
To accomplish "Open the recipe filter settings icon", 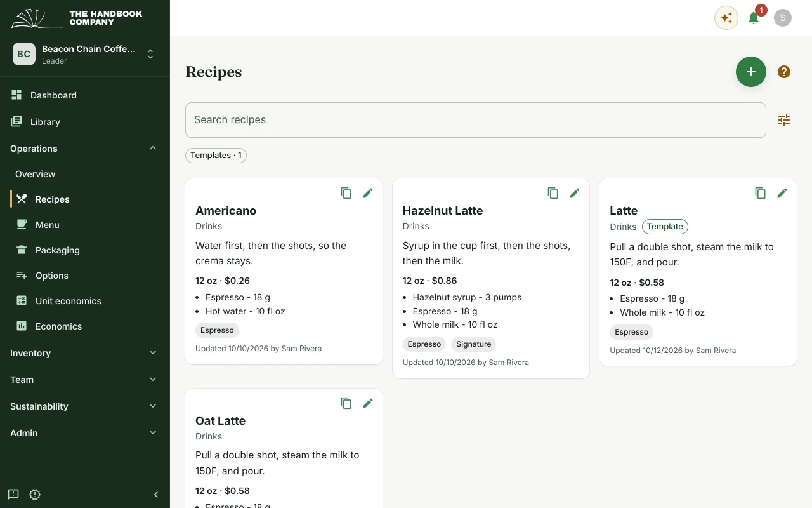I will pyautogui.click(x=784, y=120).
